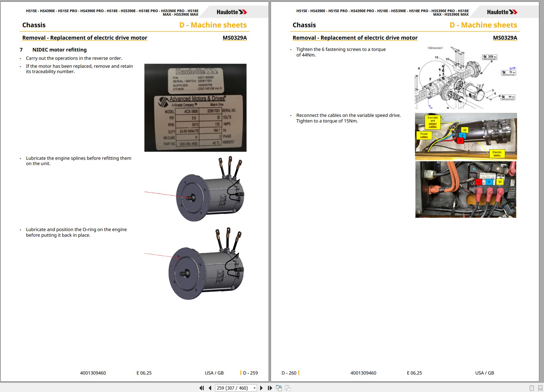Click the exploded axle torque diagram
This screenshot has height=392, width=544.
(466, 78)
